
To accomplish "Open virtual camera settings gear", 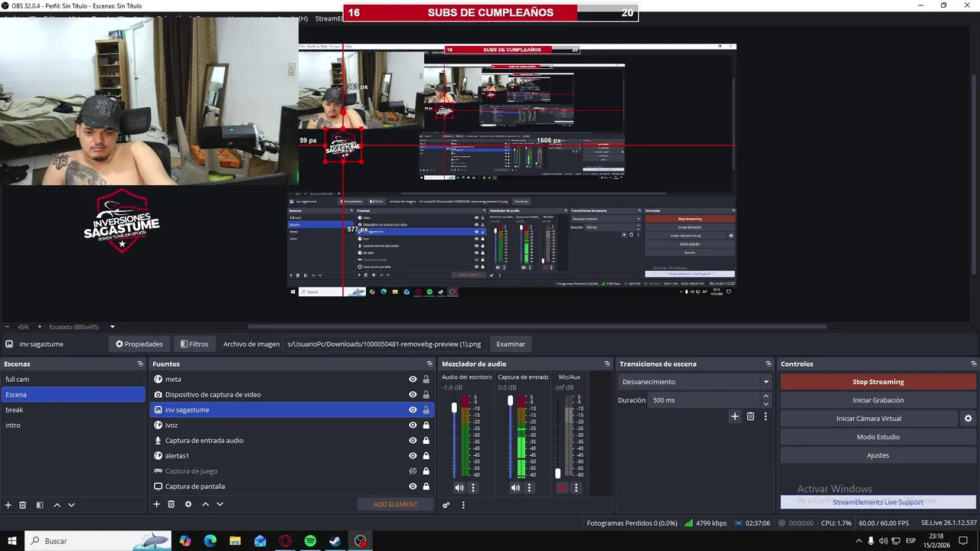I will [x=968, y=419].
